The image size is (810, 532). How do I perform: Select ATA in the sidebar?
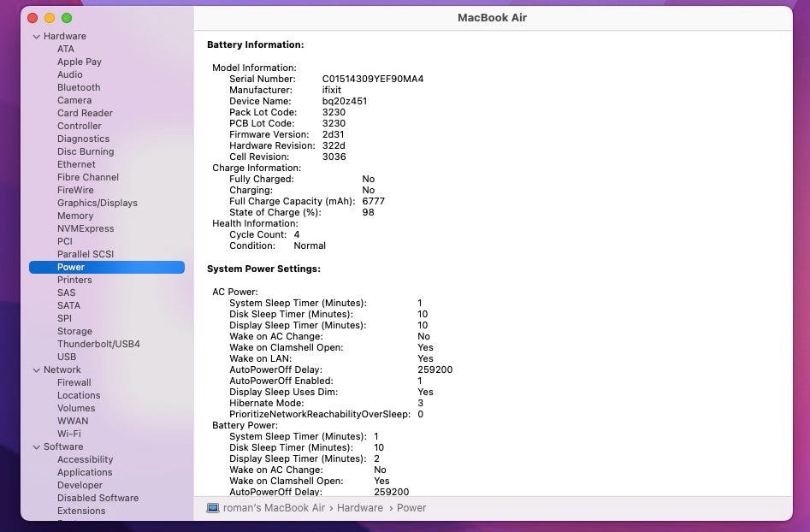click(66, 49)
